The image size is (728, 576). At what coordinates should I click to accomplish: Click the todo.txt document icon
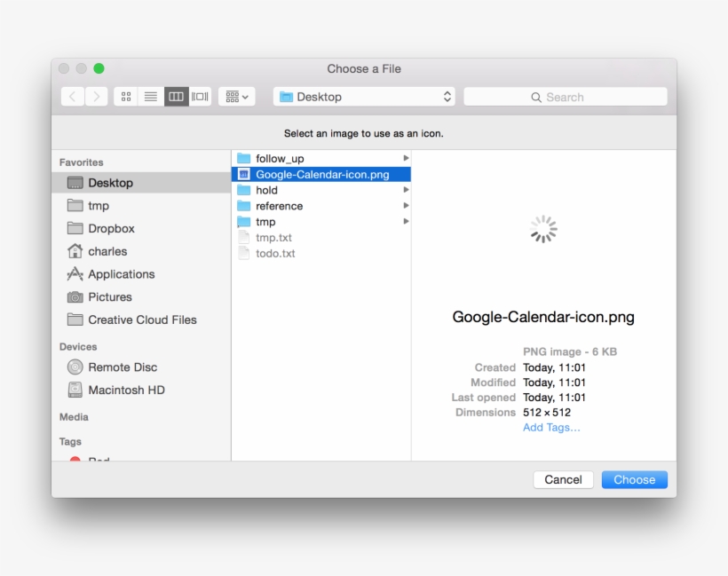pyautogui.click(x=244, y=254)
